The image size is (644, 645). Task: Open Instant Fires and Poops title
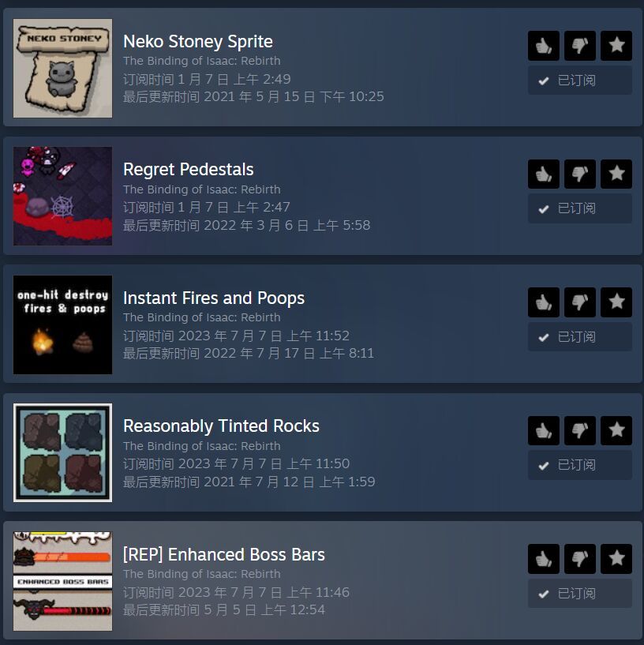(x=214, y=298)
